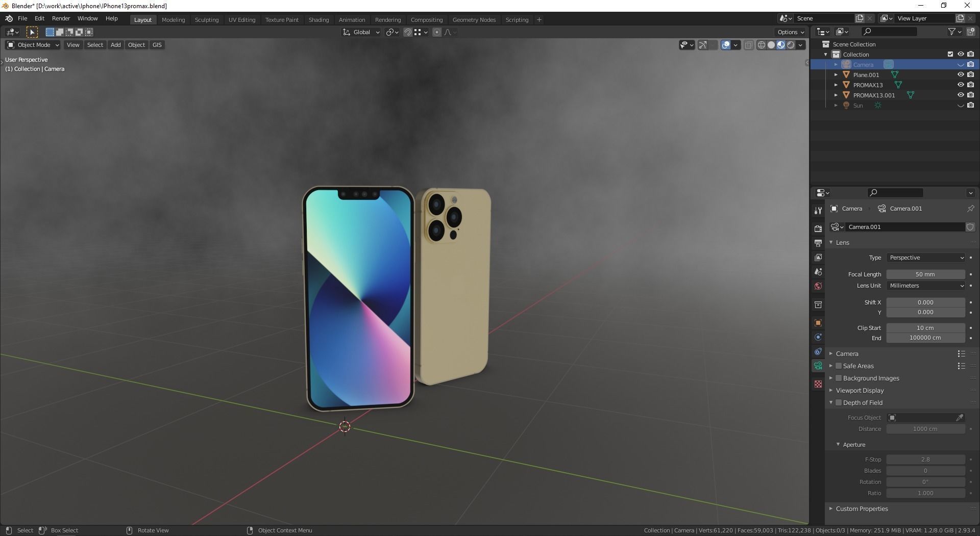Open the Object Data camera properties tab

(x=818, y=366)
